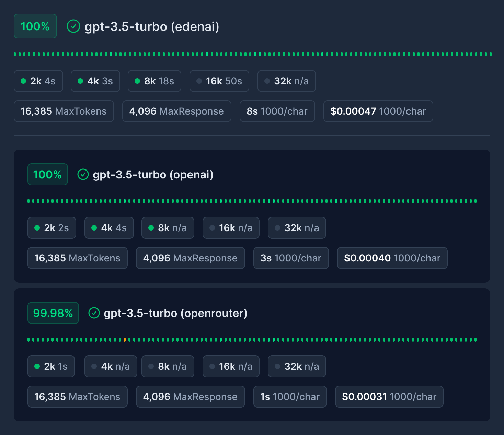Select the openai '4k 4s' chip

tap(109, 228)
